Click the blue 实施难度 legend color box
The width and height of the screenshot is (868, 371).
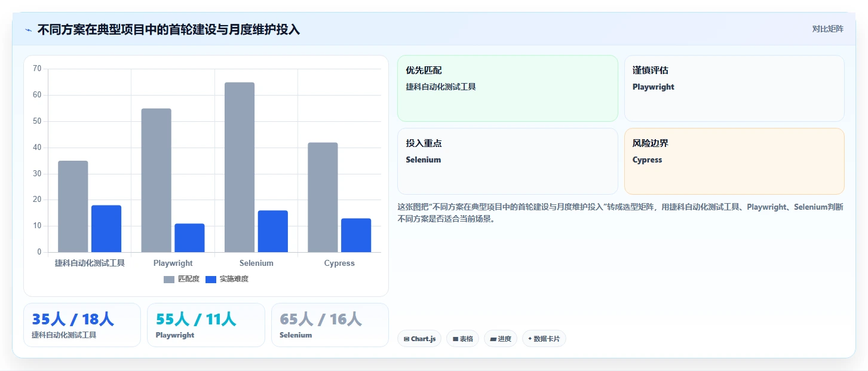(x=211, y=279)
